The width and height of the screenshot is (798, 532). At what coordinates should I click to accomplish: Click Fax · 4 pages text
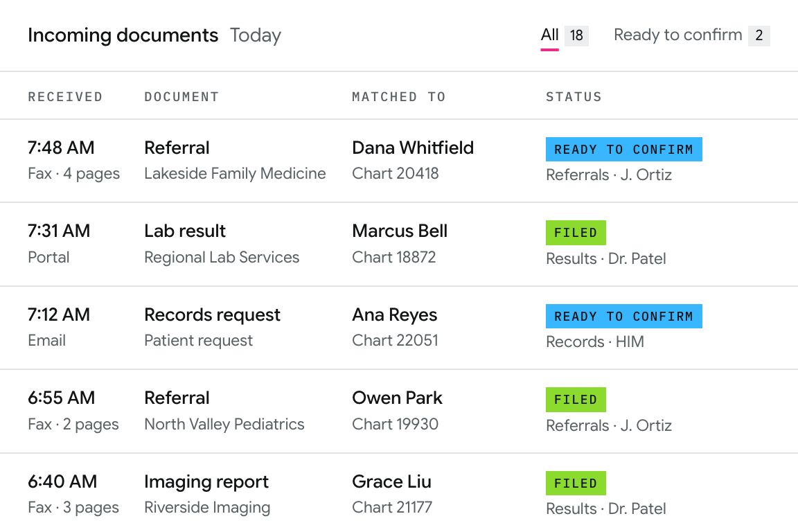74,174
